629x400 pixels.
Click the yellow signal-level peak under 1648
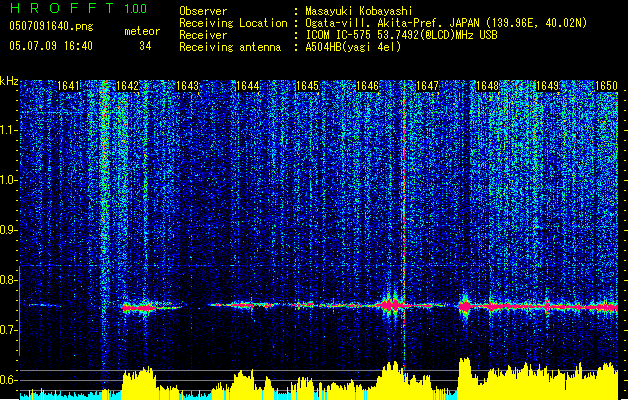tap(464, 378)
